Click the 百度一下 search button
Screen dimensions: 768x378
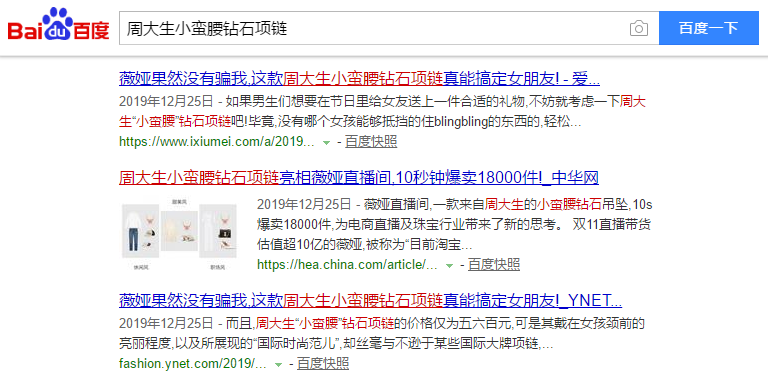pos(708,28)
